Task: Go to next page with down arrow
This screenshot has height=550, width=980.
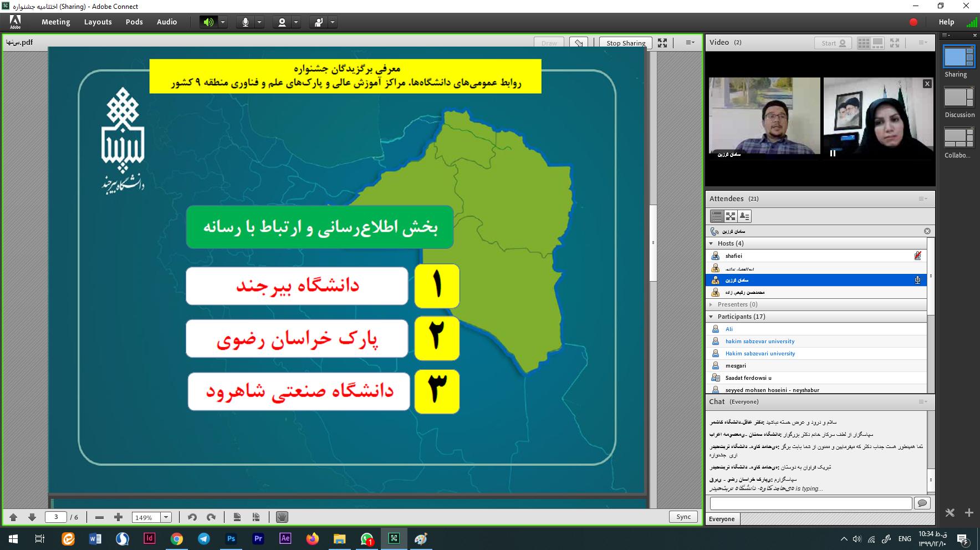Action: pyautogui.click(x=32, y=517)
